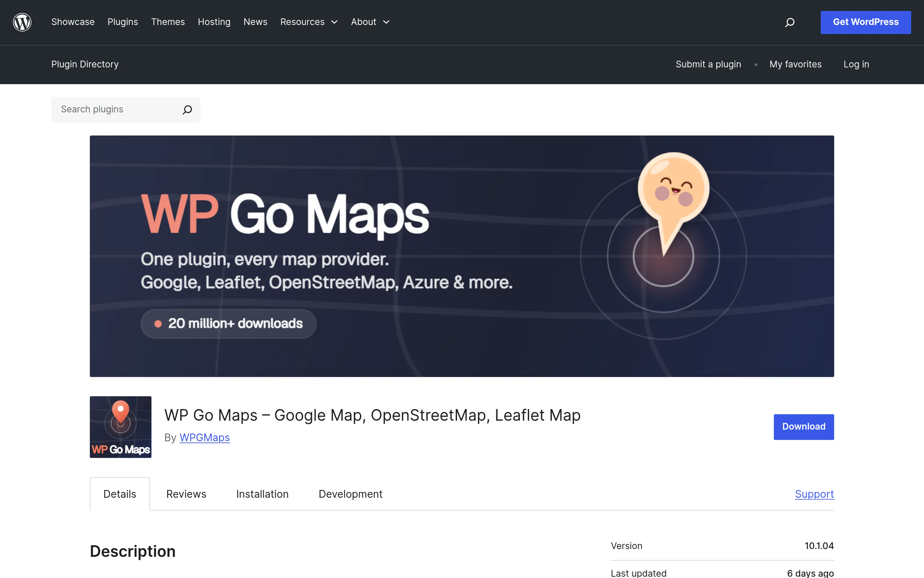Expand the About menu
This screenshot has width=924, height=578.
[x=370, y=22]
